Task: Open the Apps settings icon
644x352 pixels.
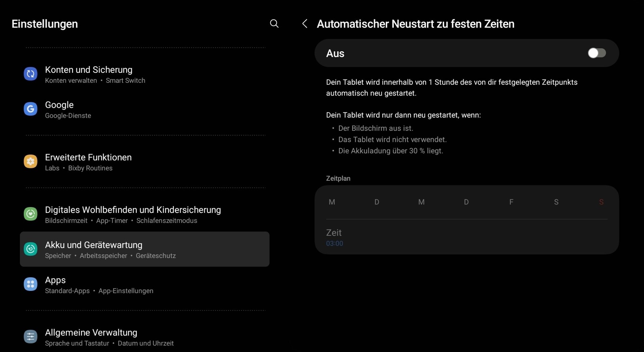Action: [x=31, y=284]
